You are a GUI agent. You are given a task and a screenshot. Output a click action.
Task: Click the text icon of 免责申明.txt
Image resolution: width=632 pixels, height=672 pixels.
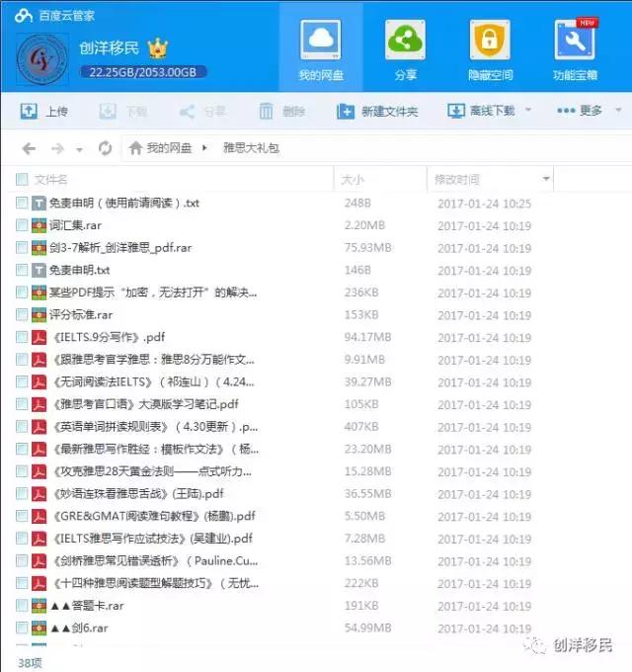pos(39,270)
